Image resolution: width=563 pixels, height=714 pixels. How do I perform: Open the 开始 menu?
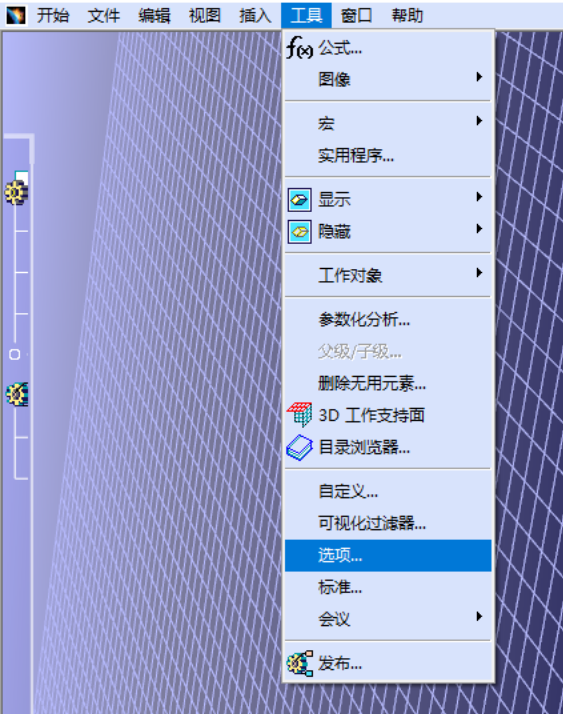(x=53, y=15)
